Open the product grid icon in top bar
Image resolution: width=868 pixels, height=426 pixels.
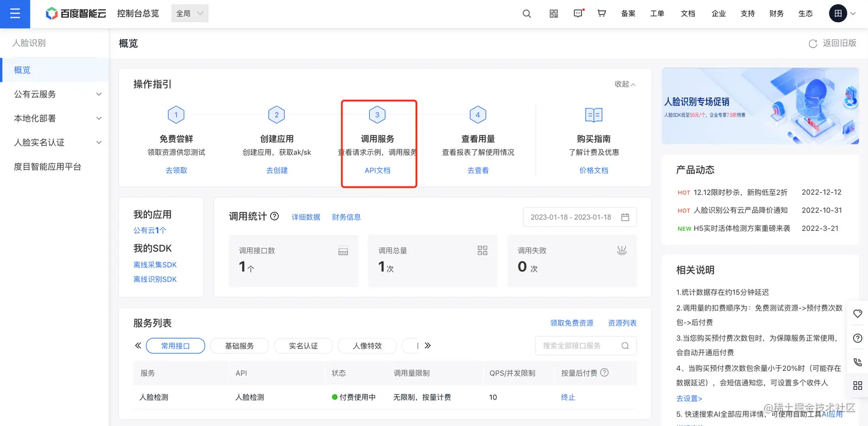pyautogui.click(x=553, y=14)
